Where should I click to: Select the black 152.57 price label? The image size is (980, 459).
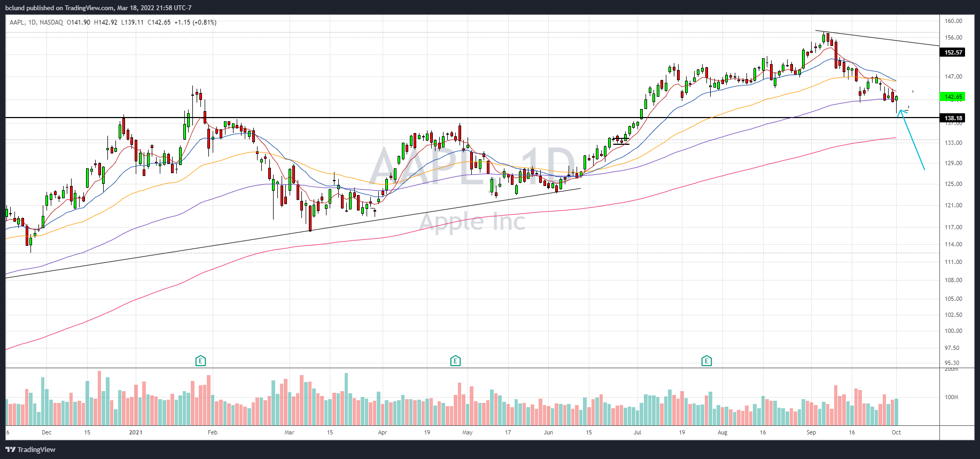(x=953, y=52)
